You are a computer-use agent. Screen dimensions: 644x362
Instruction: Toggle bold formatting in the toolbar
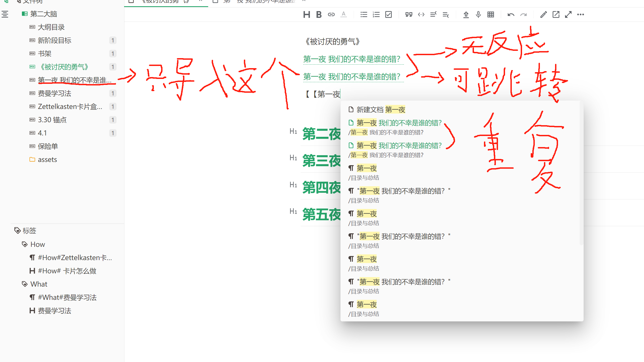(x=319, y=15)
